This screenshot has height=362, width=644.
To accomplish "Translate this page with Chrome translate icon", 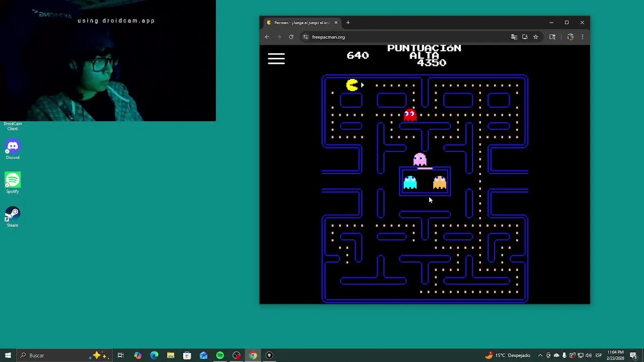I will 514,37.
